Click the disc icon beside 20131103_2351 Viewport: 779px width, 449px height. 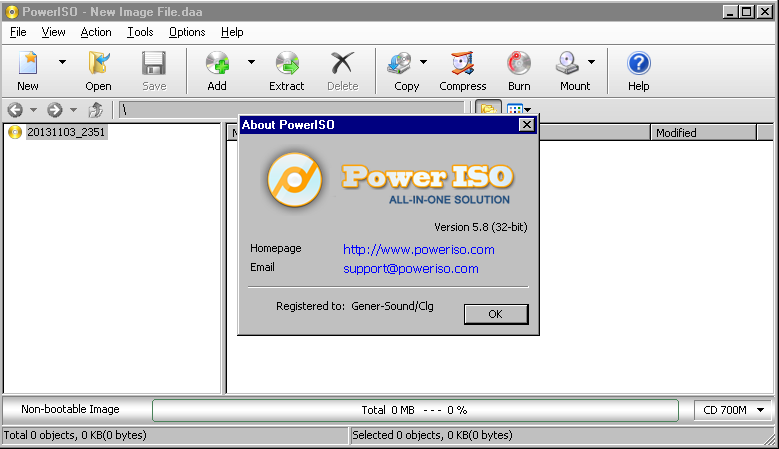tap(15, 132)
